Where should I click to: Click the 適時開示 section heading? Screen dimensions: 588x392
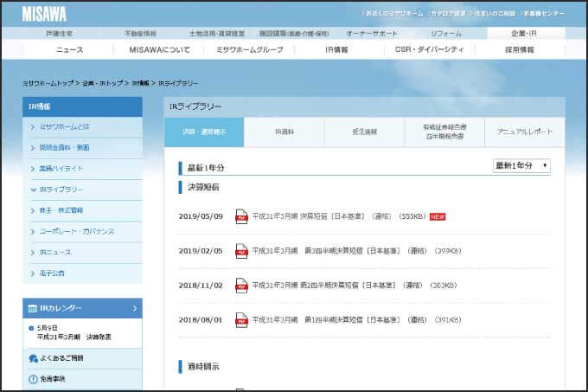(x=203, y=367)
